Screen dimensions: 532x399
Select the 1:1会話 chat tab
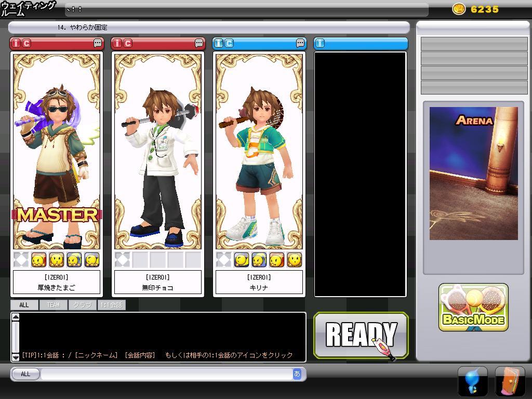coord(112,305)
